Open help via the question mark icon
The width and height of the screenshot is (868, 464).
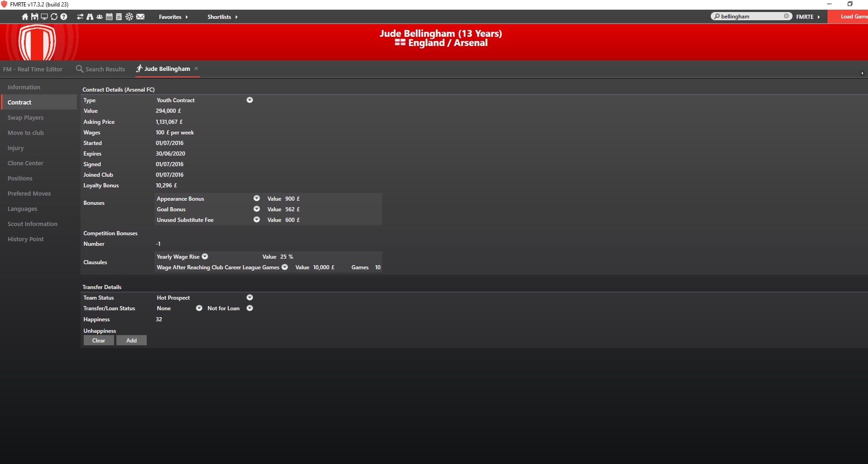pos(64,17)
